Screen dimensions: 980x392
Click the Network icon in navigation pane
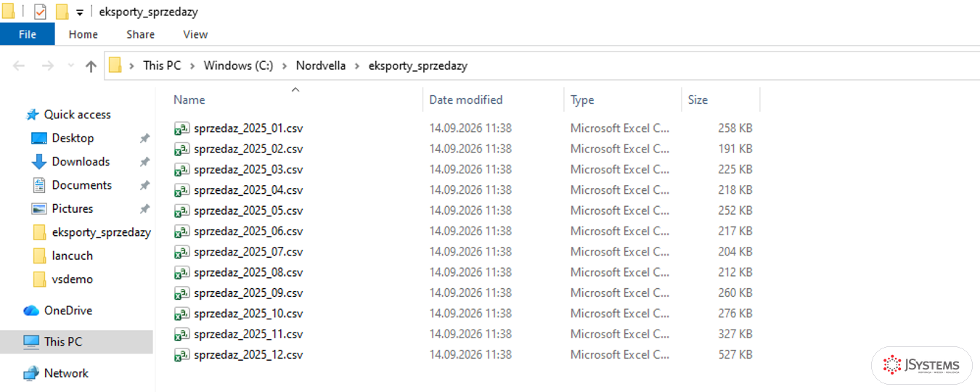31,373
